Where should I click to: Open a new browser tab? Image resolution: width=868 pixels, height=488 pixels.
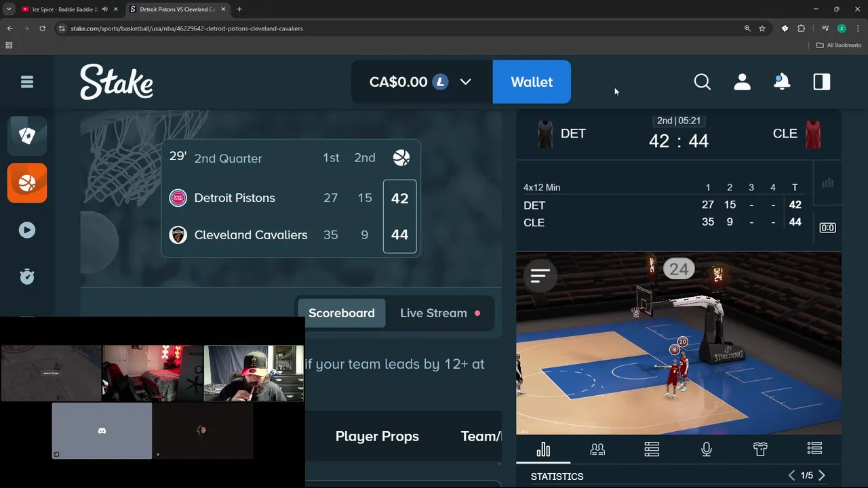tap(239, 9)
